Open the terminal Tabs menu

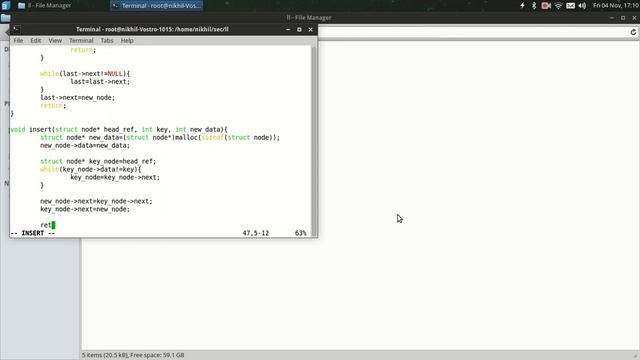107,40
